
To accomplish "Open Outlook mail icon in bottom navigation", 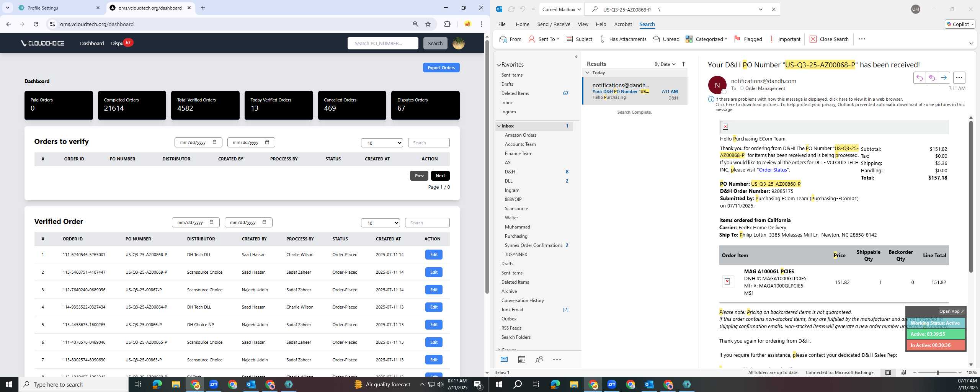I will 504,359.
